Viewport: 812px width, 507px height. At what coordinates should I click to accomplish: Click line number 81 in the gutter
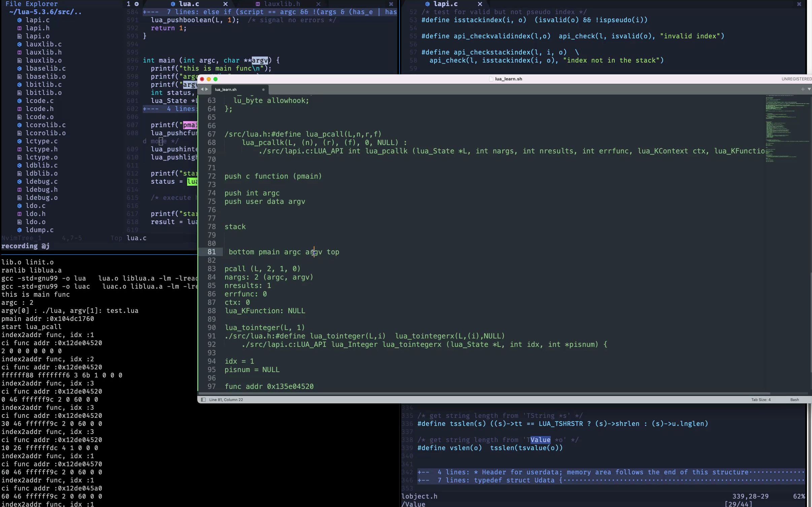point(211,252)
